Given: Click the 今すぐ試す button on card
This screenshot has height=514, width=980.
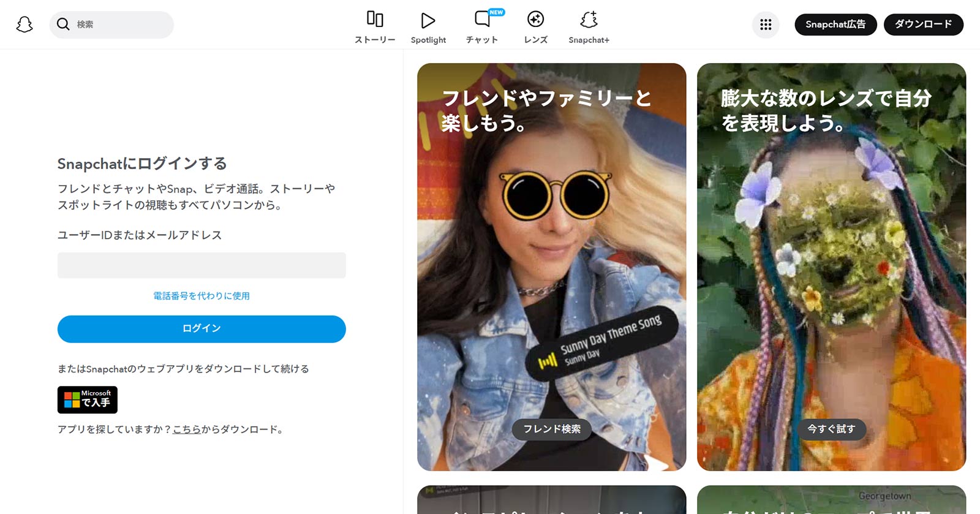Looking at the screenshot, I should (x=831, y=429).
